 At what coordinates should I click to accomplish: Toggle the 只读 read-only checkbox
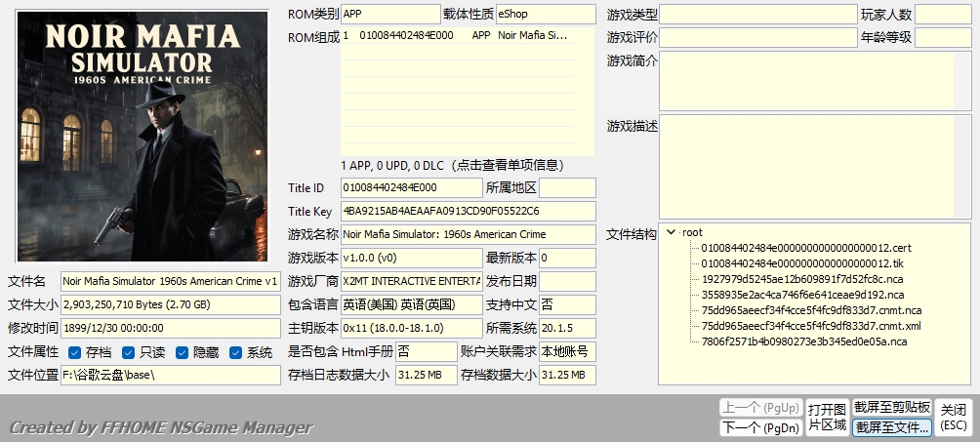[129, 352]
